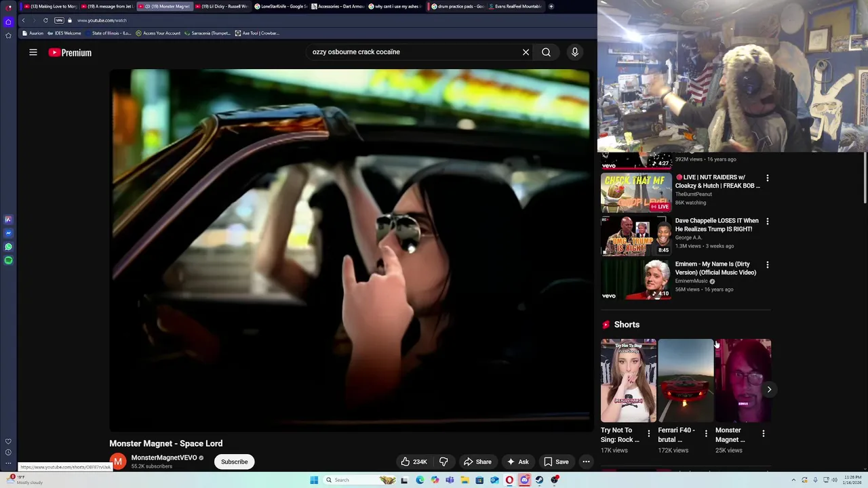Open sidebar three-dot setup menu

8,464
